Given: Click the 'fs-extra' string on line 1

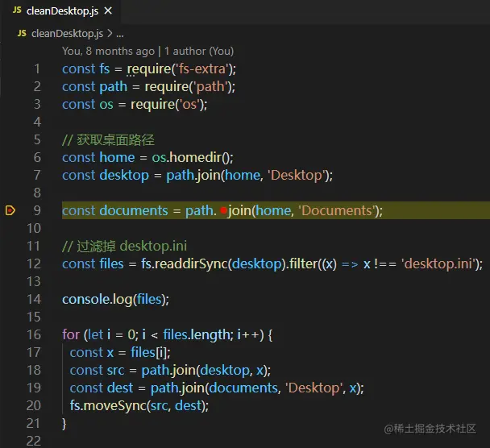Looking at the screenshot, I should [202, 69].
